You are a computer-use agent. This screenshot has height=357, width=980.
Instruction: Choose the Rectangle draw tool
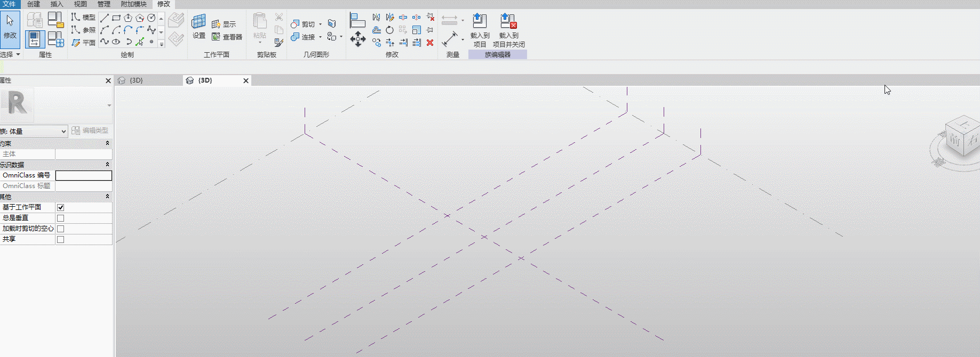click(116, 18)
